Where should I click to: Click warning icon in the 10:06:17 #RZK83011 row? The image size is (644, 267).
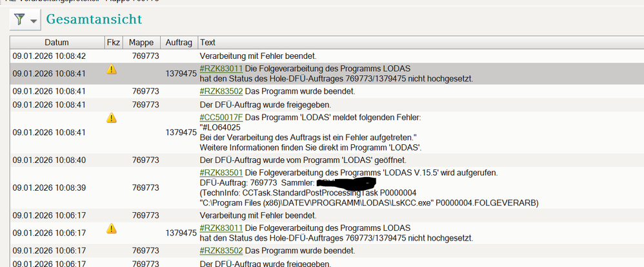[x=112, y=228]
